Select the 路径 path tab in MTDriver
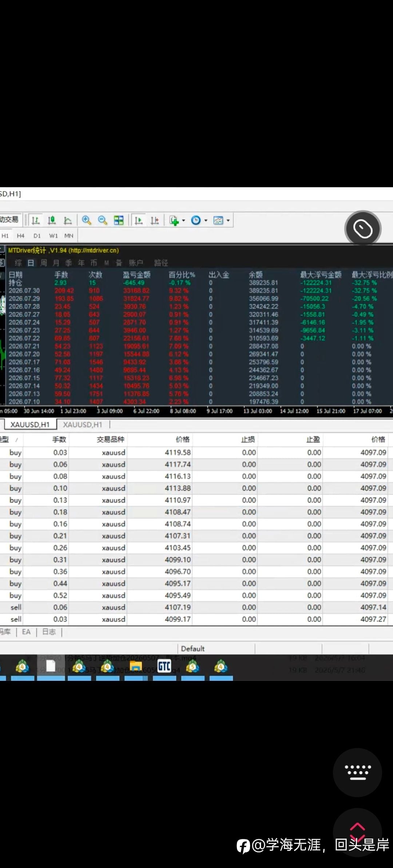The width and height of the screenshot is (393, 868). tap(161, 263)
